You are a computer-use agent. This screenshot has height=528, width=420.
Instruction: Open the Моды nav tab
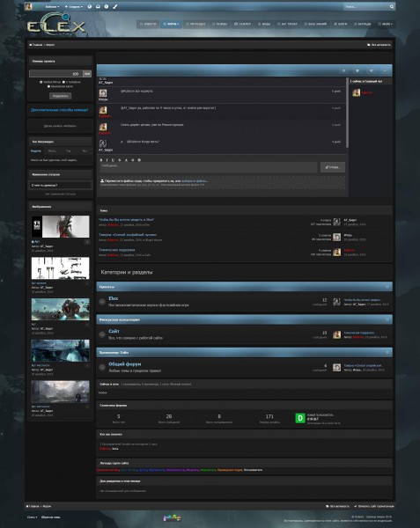pos(264,24)
